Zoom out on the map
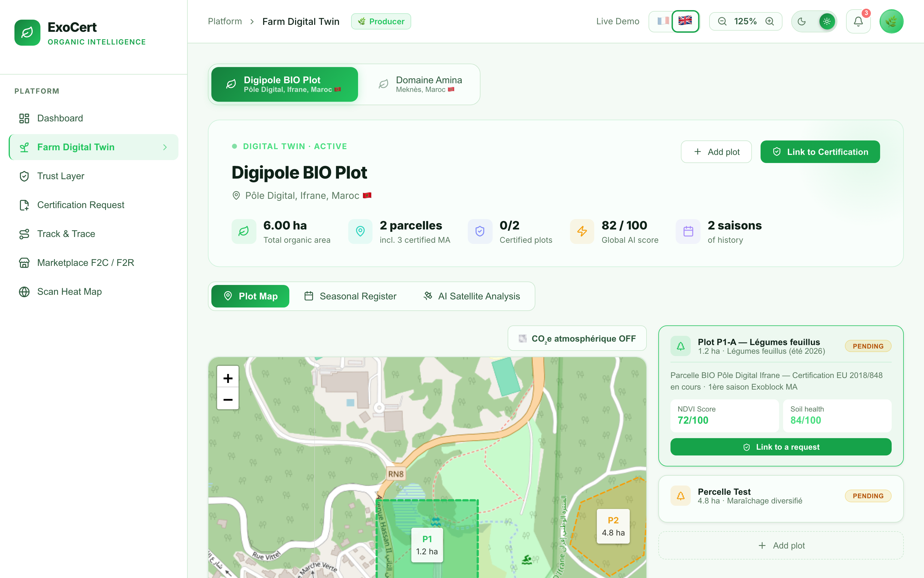This screenshot has height=578, width=924. pos(228,399)
